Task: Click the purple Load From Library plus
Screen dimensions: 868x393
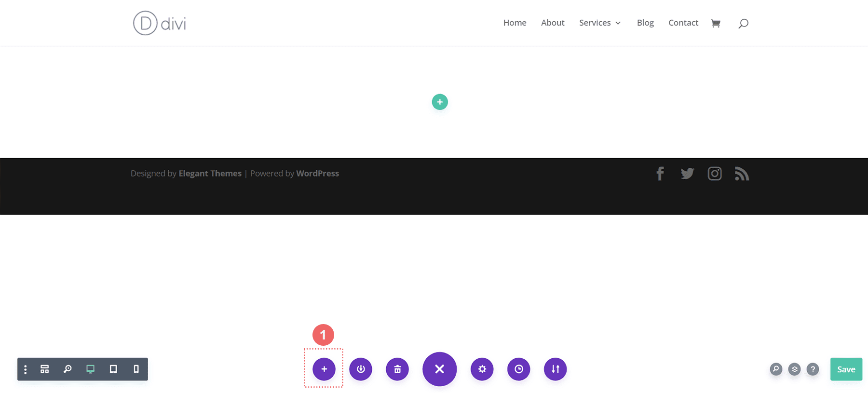Action: point(324,369)
